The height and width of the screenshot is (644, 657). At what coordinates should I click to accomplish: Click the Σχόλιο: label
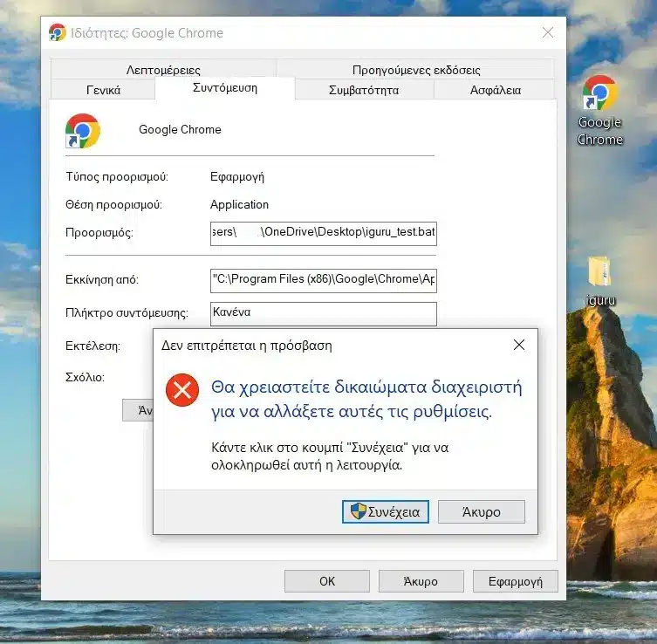point(85,377)
